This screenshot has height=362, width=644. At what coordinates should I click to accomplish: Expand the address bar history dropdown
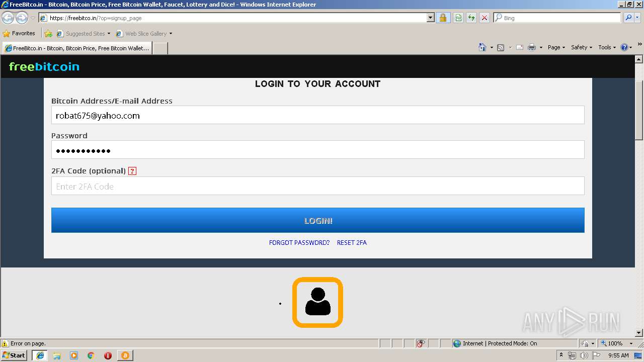[x=430, y=18]
